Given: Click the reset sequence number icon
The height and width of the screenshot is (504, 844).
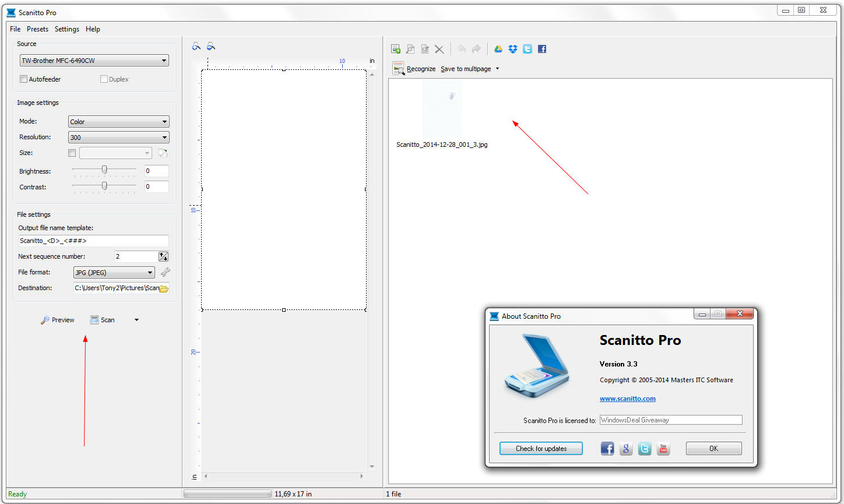Looking at the screenshot, I should tap(163, 256).
